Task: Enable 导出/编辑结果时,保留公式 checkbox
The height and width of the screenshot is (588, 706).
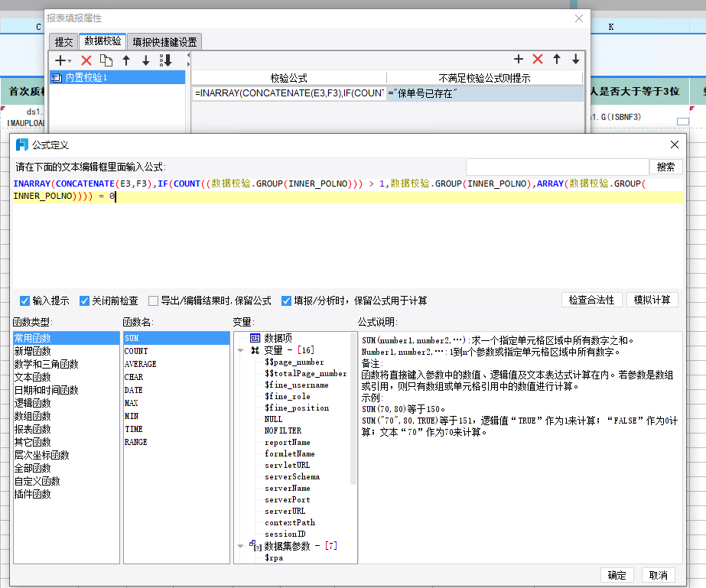Action: 153,300
